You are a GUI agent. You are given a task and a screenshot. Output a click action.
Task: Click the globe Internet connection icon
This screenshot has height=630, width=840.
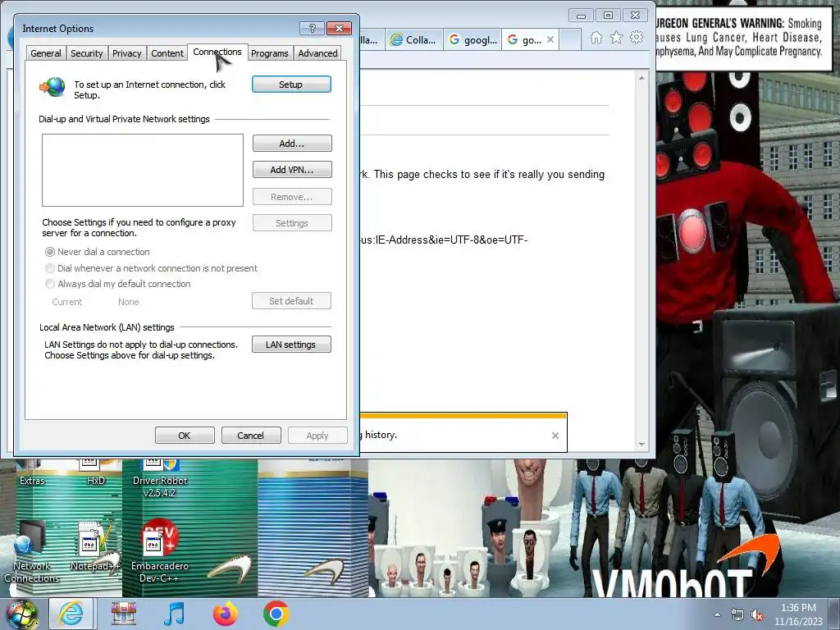[x=52, y=87]
